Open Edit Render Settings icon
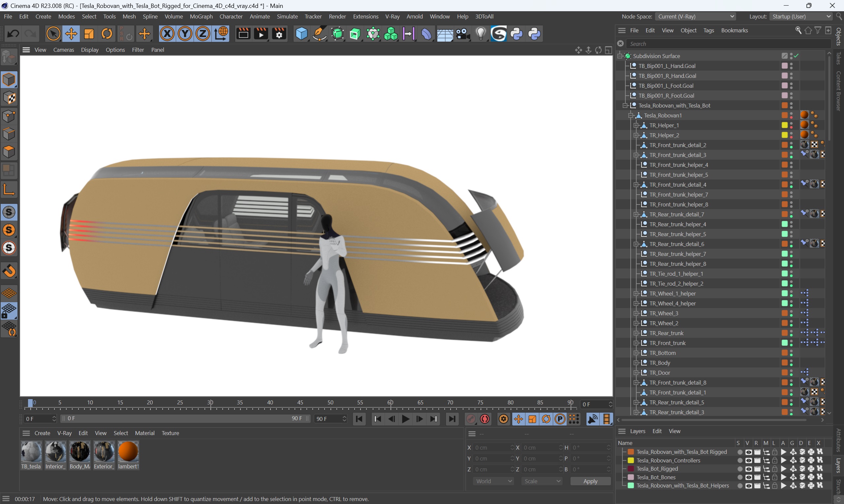The height and width of the screenshot is (504, 844). click(279, 34)
